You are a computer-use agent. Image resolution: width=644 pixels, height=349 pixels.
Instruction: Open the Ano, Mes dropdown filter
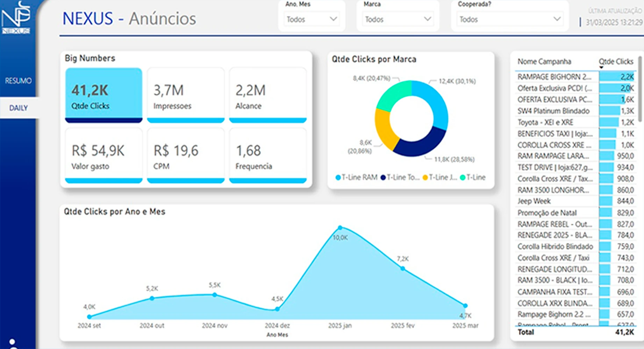(312, 19)
